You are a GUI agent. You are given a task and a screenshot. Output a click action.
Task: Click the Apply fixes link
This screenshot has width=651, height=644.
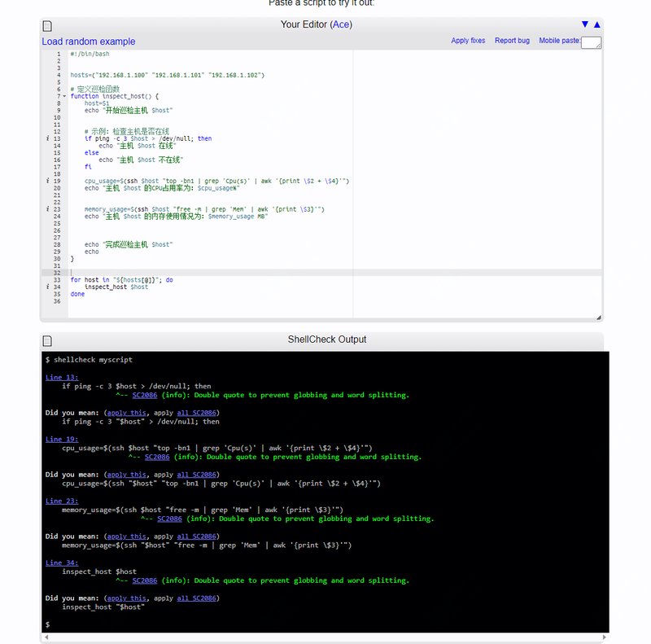point(468,41)
